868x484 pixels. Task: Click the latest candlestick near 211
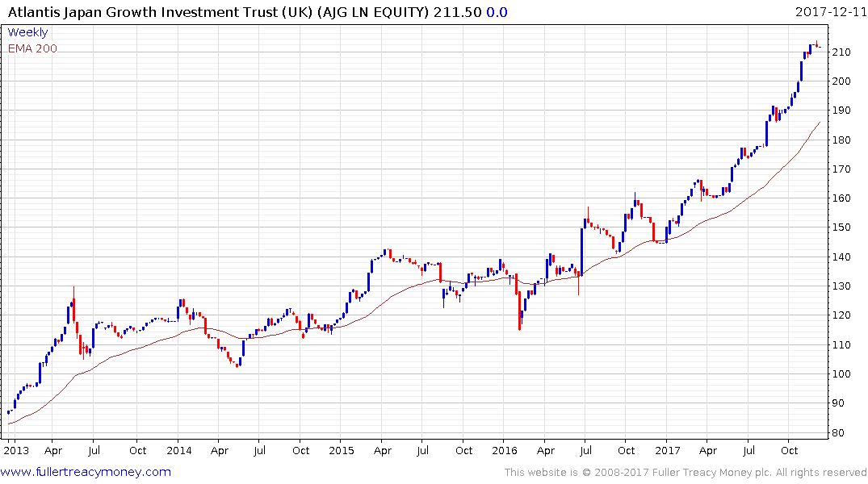[820, 47]
